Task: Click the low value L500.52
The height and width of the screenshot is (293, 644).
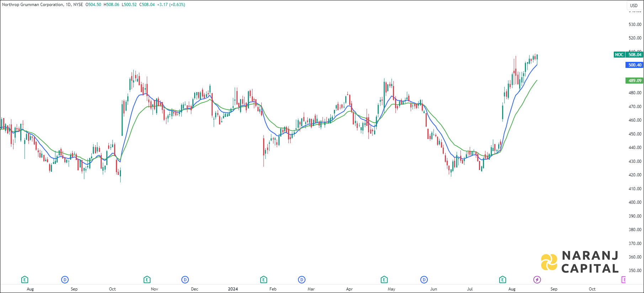Action: point(129,5)
